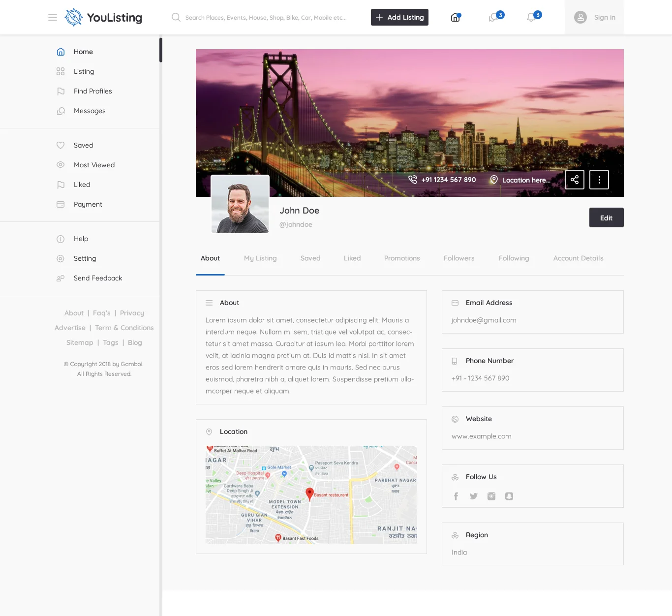Open the three-dot more options menu

[599, 180]
